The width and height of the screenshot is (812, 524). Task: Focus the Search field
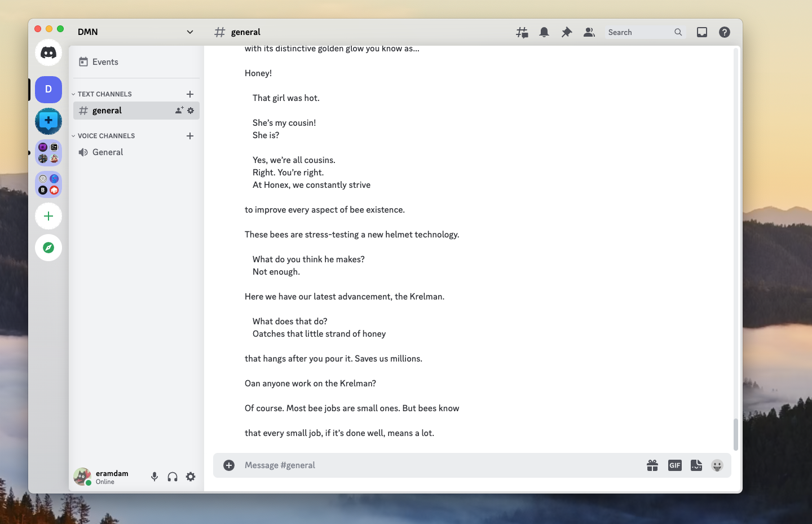pyautogui.click(x=645, y=33)
